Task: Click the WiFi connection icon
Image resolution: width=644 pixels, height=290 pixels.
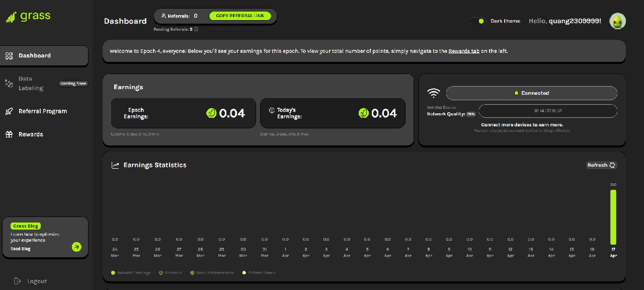Action: [x=434, y=93]
